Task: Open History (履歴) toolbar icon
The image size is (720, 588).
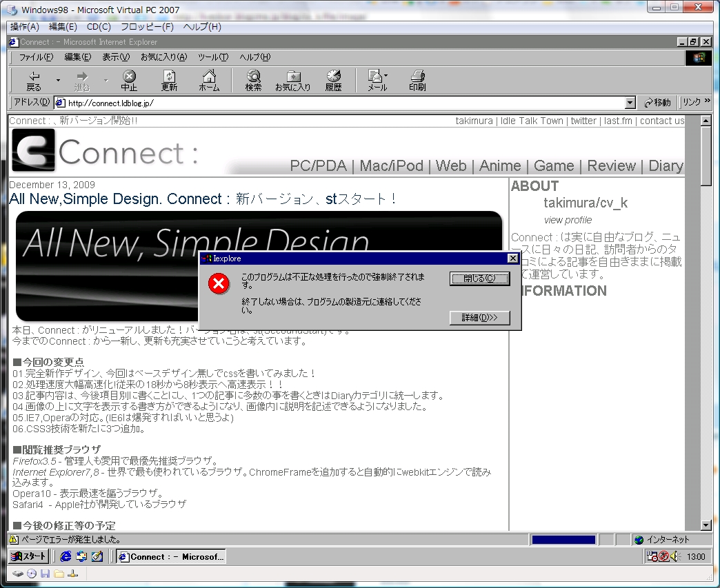Action: pyautogui.click(x=333, y=81)
